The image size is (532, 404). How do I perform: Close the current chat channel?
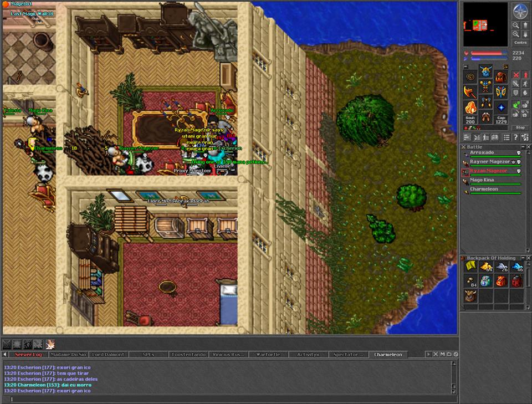436,354
